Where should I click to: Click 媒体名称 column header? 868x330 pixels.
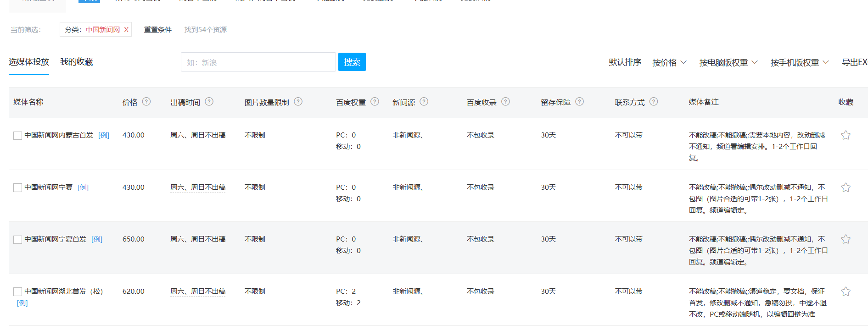point(28,102)
